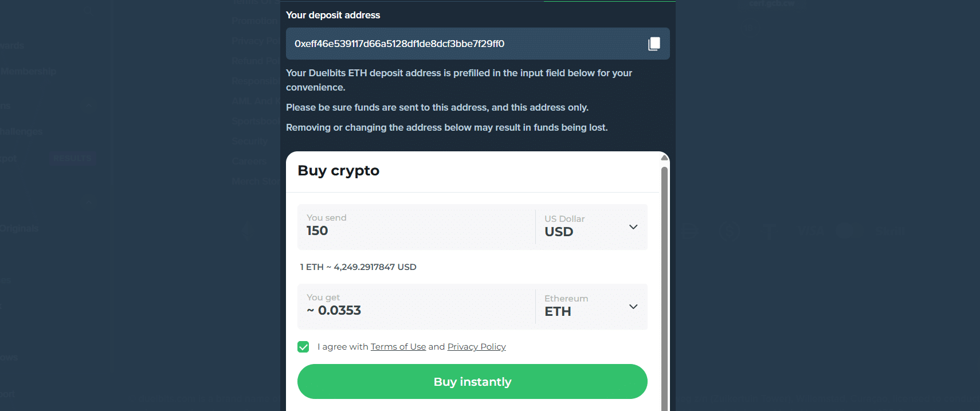Screen dimensions: 980x411
Task: Select Originals in the sidebar
Action: tap(19, 228)
